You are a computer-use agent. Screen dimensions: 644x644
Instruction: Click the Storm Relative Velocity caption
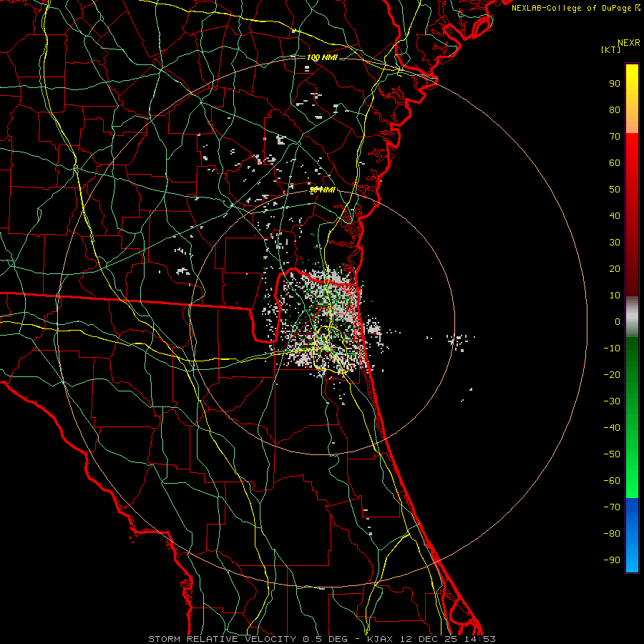coord(321,639)
